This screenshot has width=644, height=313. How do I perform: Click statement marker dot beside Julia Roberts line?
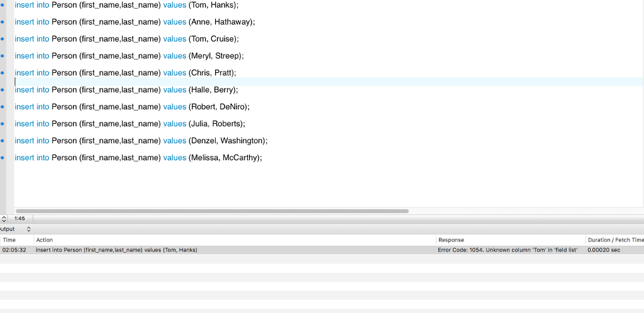3,124
